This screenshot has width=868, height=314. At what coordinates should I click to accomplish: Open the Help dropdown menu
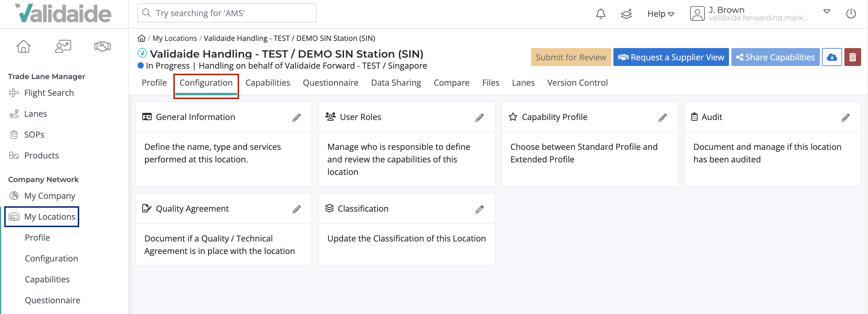[661, 14]
